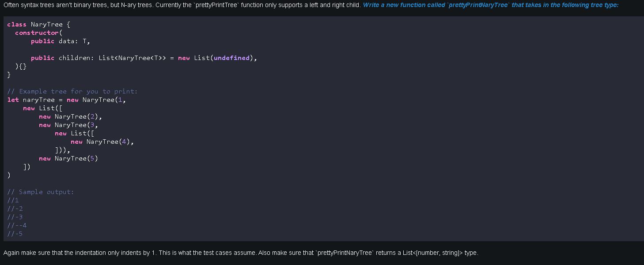Click the naryTree variable name
The width and height of the screenshot is (644, 265).
(x=38, y=100)
